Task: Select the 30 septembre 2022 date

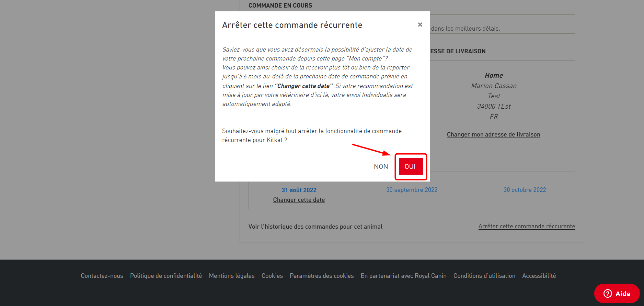Action: click(x=412, y=190)
